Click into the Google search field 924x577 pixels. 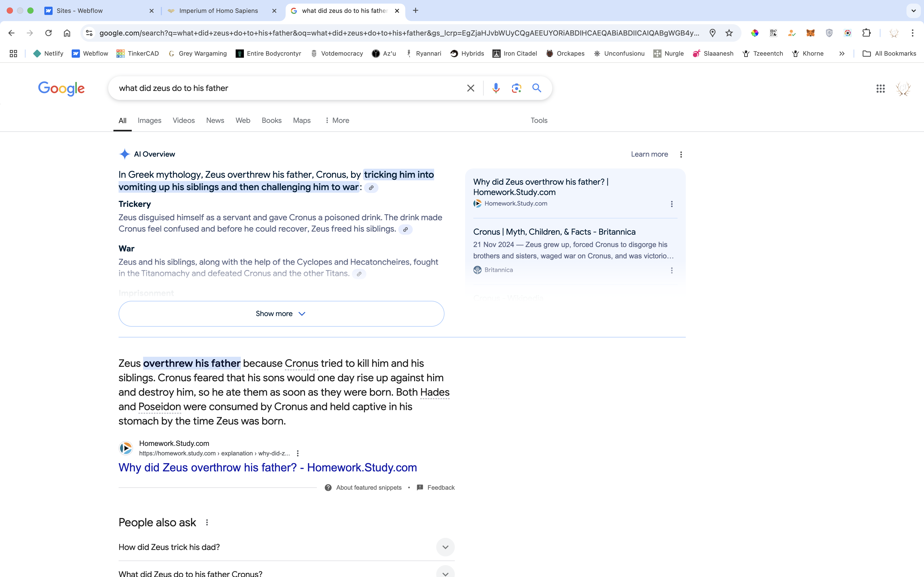[x=286, y=88]
